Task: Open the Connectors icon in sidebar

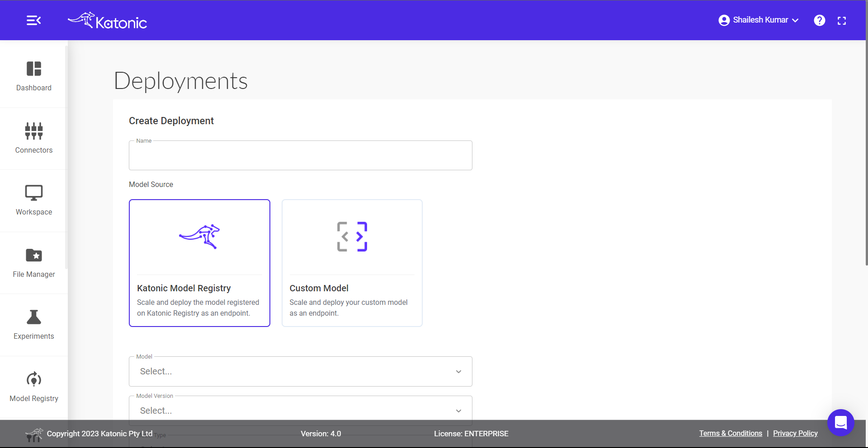Action: point(34,131)
